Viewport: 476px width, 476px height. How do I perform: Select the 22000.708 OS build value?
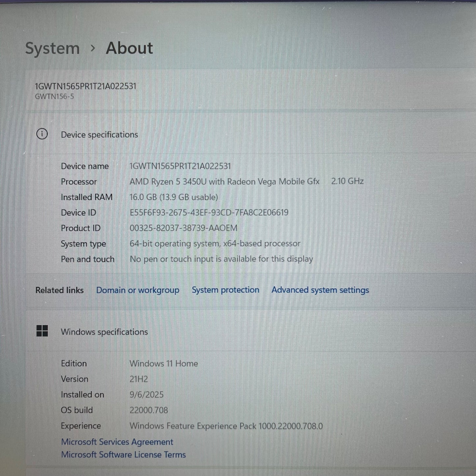coord(149,410)
